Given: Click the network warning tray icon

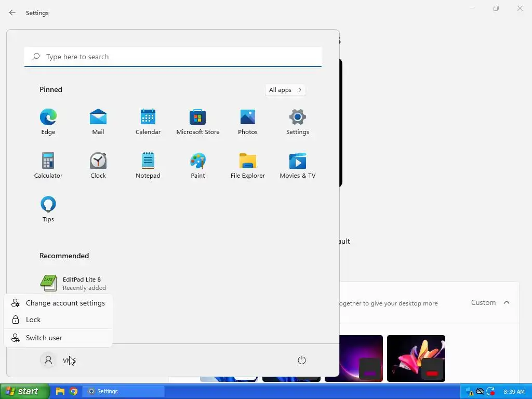Looking at the screenshot, I should (x=470, y=392).
